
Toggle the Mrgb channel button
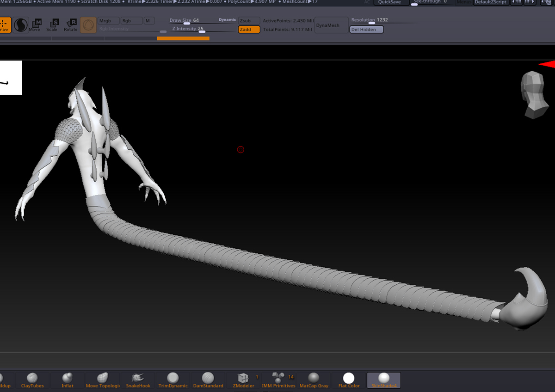pyautogui.click(x=108, y=21)
